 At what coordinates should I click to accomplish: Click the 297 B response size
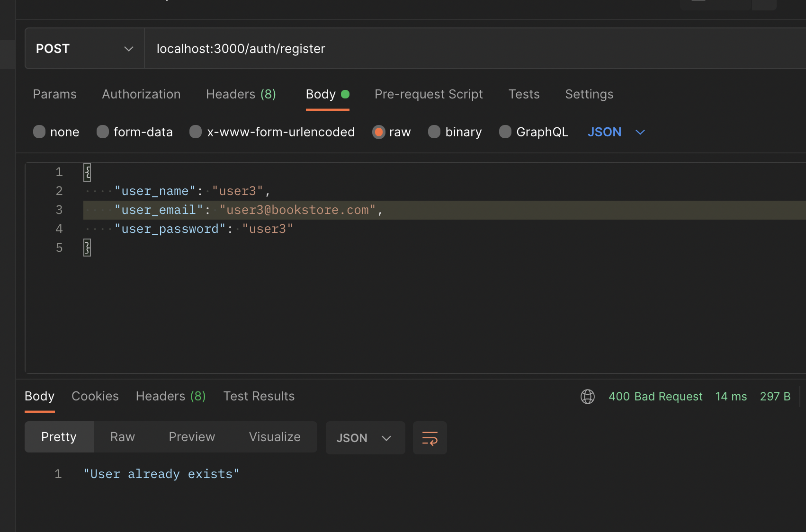[x=775, y=397]
